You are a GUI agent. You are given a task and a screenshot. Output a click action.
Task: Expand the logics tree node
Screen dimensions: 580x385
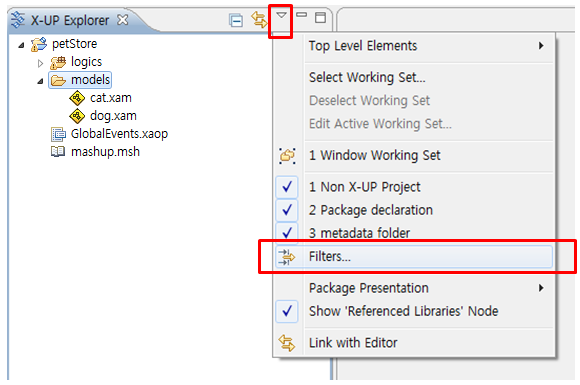(40, 63)
